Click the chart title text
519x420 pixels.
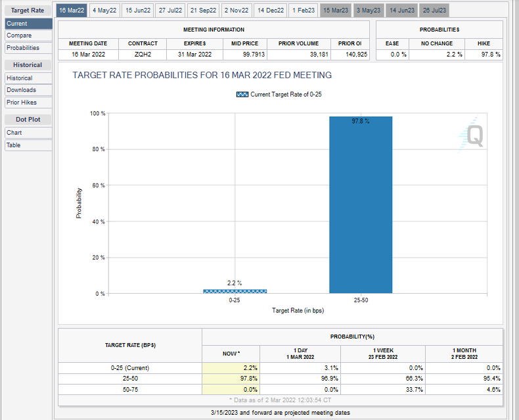[x=202, y=75]
